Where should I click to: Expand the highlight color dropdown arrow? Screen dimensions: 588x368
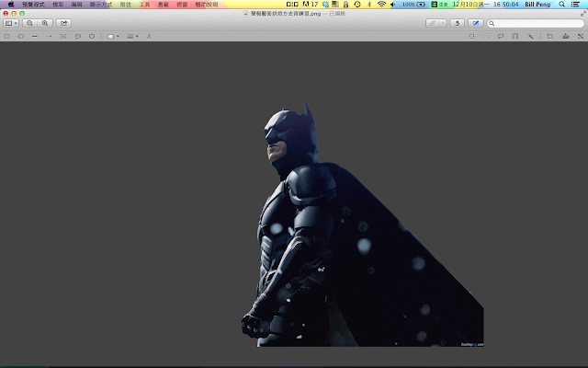point(443,23)
